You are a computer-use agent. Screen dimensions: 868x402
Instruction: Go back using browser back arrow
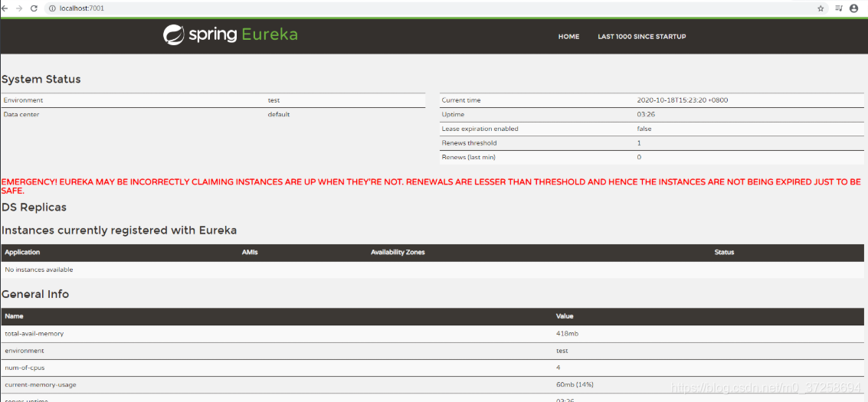5,8
